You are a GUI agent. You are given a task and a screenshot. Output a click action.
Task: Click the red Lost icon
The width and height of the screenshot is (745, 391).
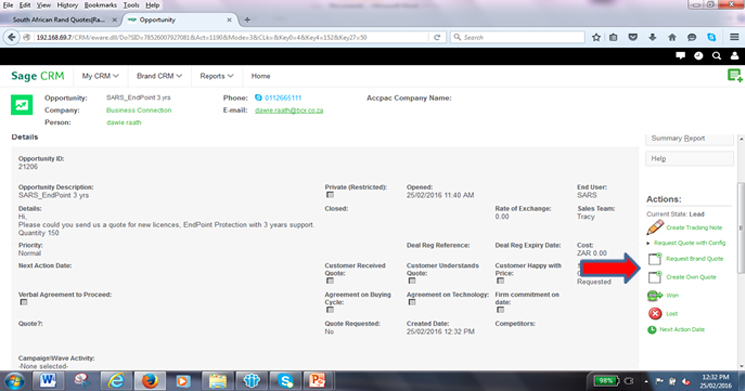point(655,314)
